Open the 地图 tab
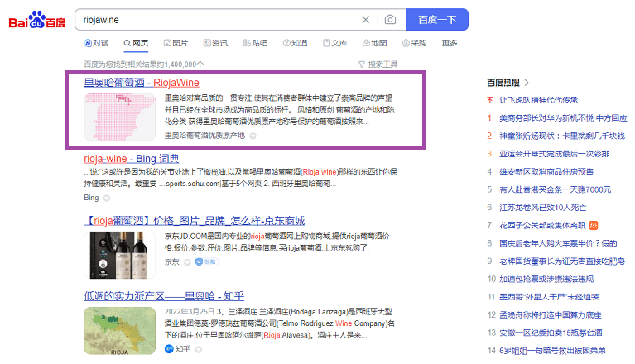Screen dimensions: 635x364 click(x=374, y=43)
